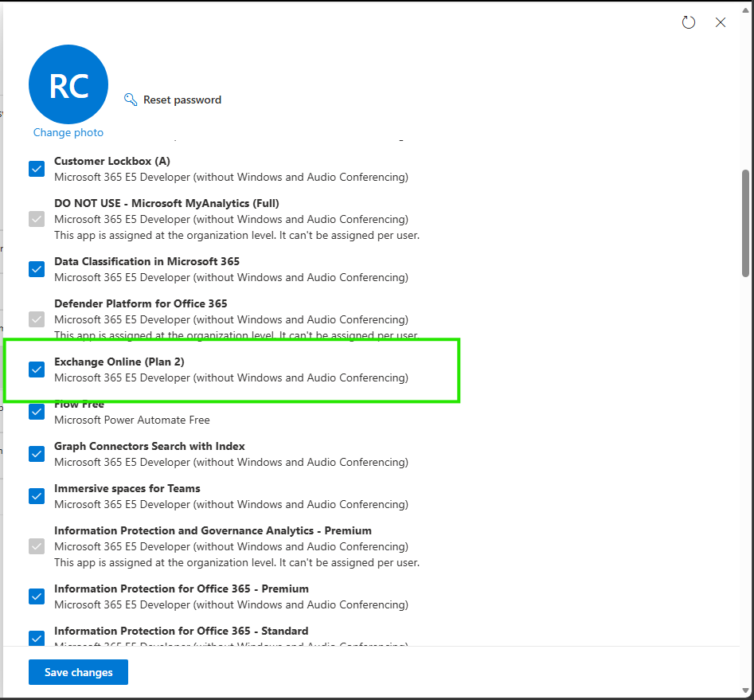754x700 pixels.
Task: Click the 'Data Classification in Microsoft 365' label
Action: point(147,261)
